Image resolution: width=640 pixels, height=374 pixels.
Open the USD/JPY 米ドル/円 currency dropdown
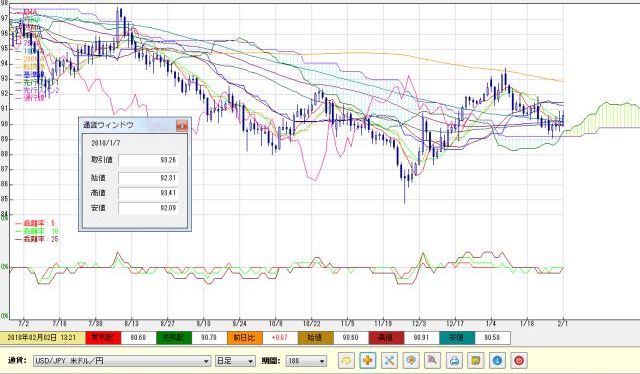coord(122,361)
